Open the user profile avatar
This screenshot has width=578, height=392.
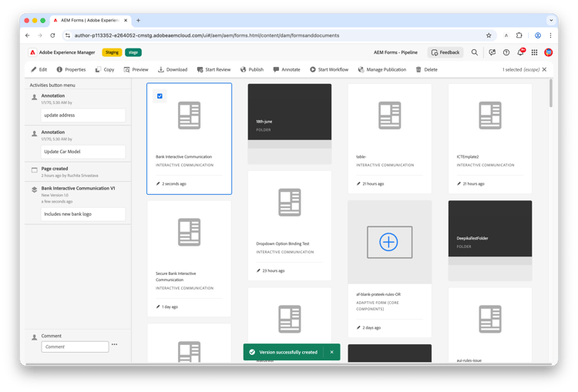pos(549,52)
